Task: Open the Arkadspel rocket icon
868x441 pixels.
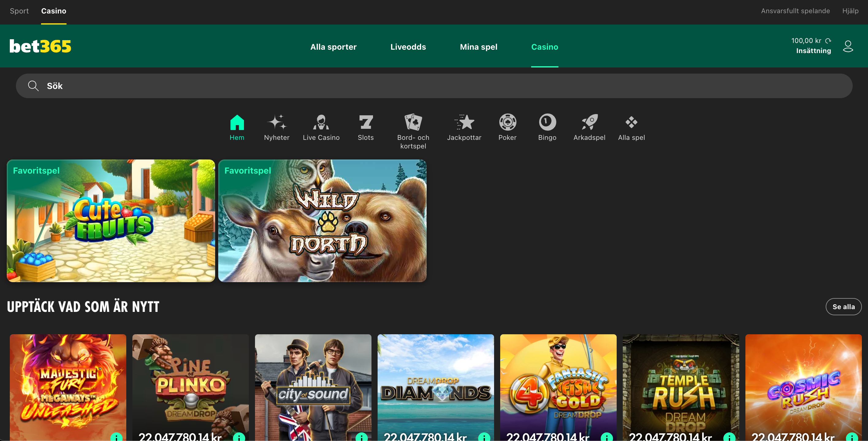Action: point(589,122)
